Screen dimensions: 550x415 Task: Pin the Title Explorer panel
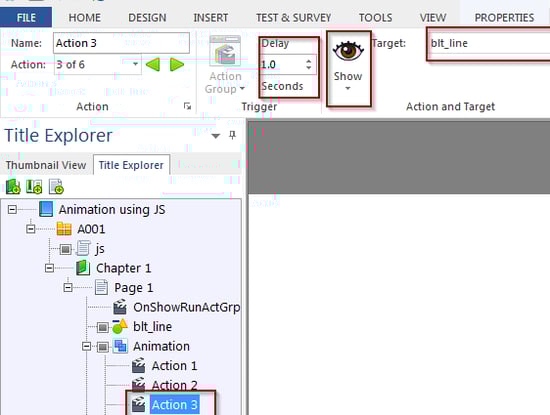tap(232, 135)
